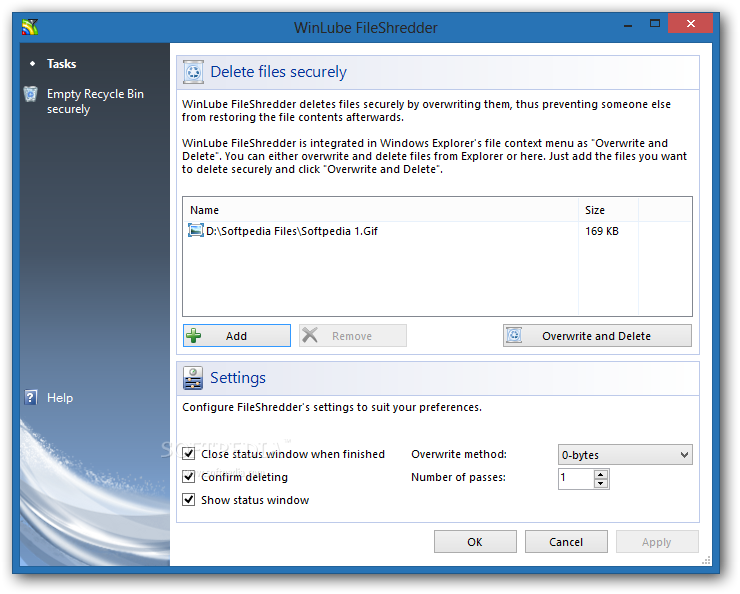This screenshot has width=740, height=594.
Task: Select the Settings heading
Action: 238,378
